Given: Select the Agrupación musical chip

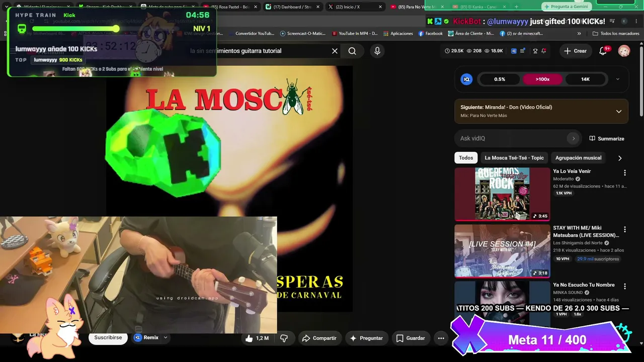Looking at the screenshot, I should 578,158.
